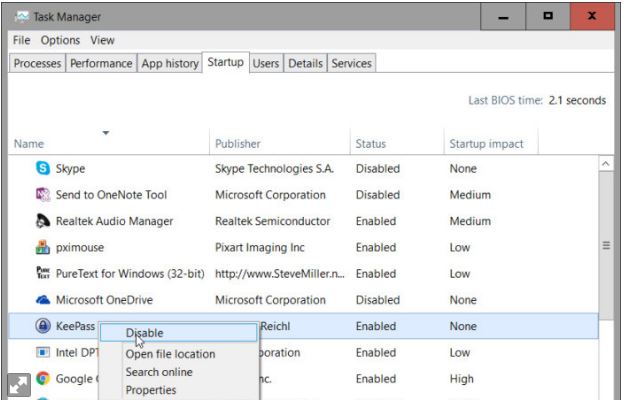Image resolution: width=623 pixels, height=400 pixels.
Task: Sort by the Name column header
Action: tap(29, 143)
